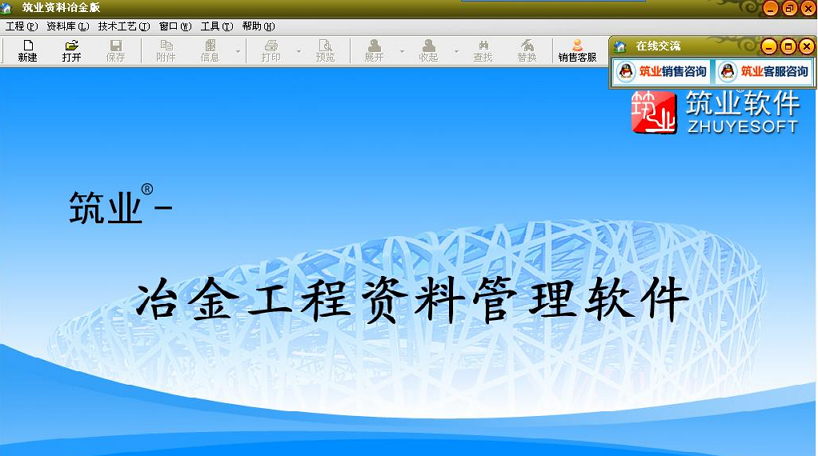Image resolution: width=818 pixels, height=456 pixels.
Task: Open dropdown arrow next to 打印
Action: point(299,51)
